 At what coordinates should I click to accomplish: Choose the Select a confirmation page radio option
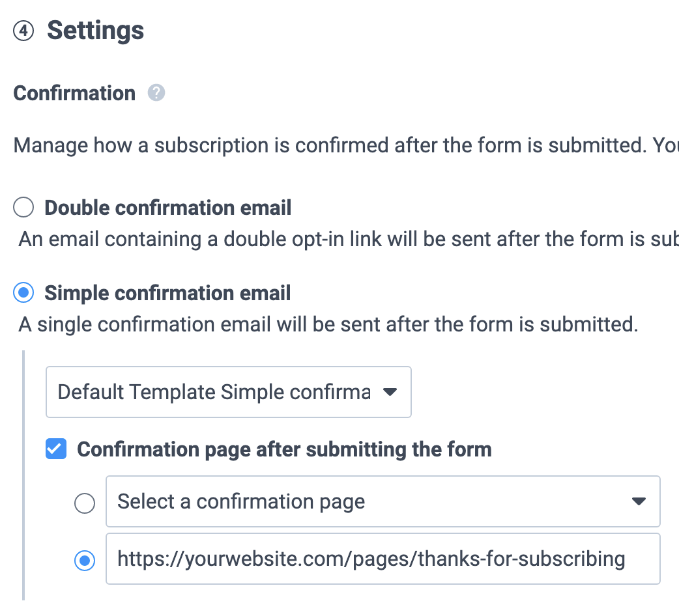(85, 503)
